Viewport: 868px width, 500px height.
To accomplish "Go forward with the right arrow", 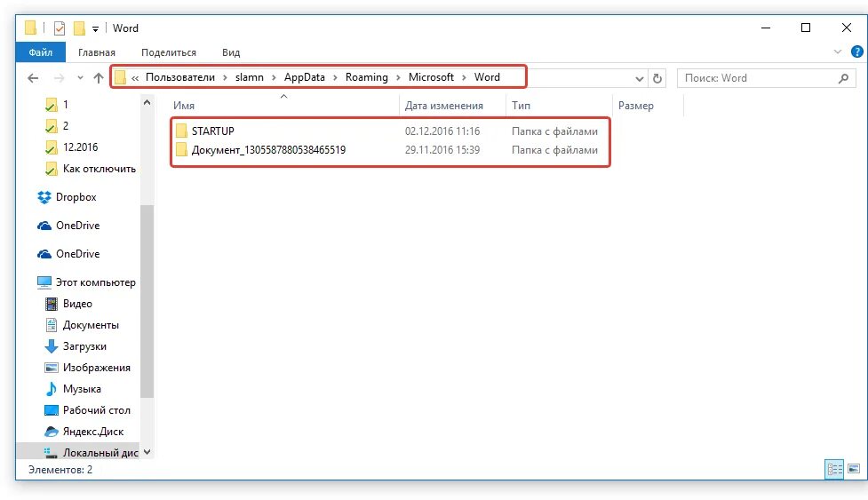I will 59,78.
